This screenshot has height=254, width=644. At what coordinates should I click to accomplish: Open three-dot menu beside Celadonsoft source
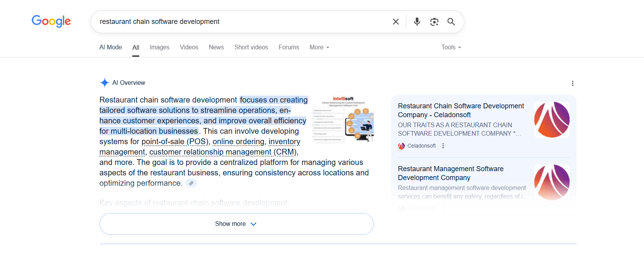pyautogui.click(x=443, y=146)
